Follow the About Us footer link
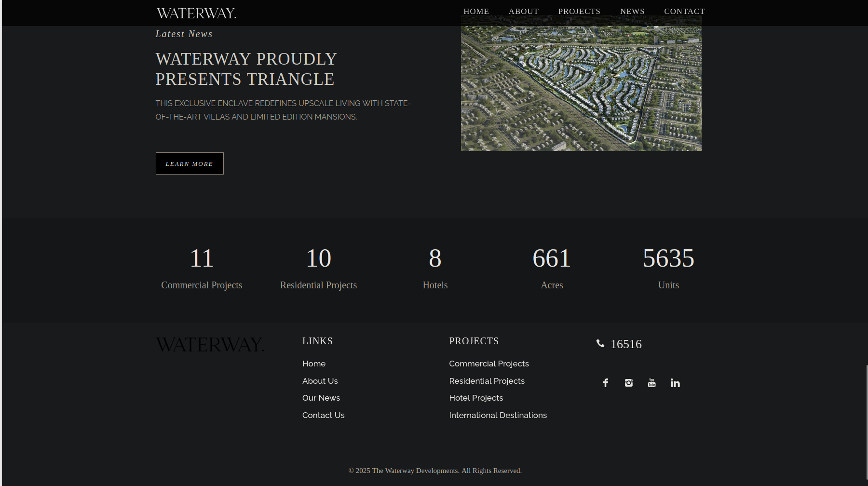This screenshot has width=868, height=486. pos(320,381)
